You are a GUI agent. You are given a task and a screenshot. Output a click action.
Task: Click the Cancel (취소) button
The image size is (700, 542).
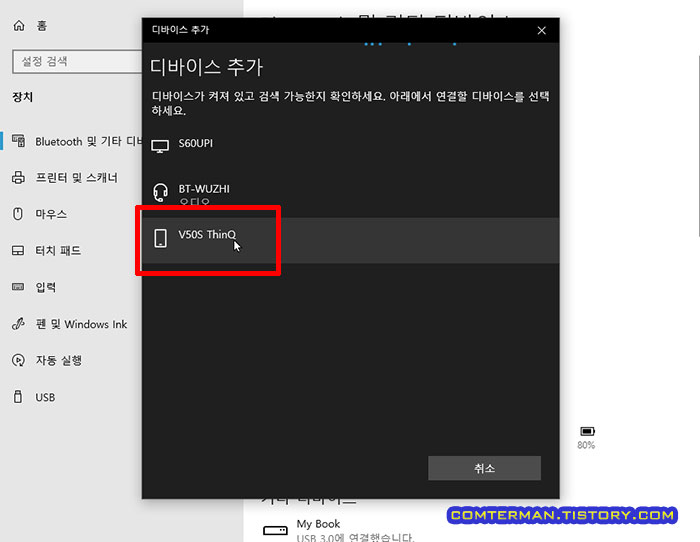coord(484,468)
